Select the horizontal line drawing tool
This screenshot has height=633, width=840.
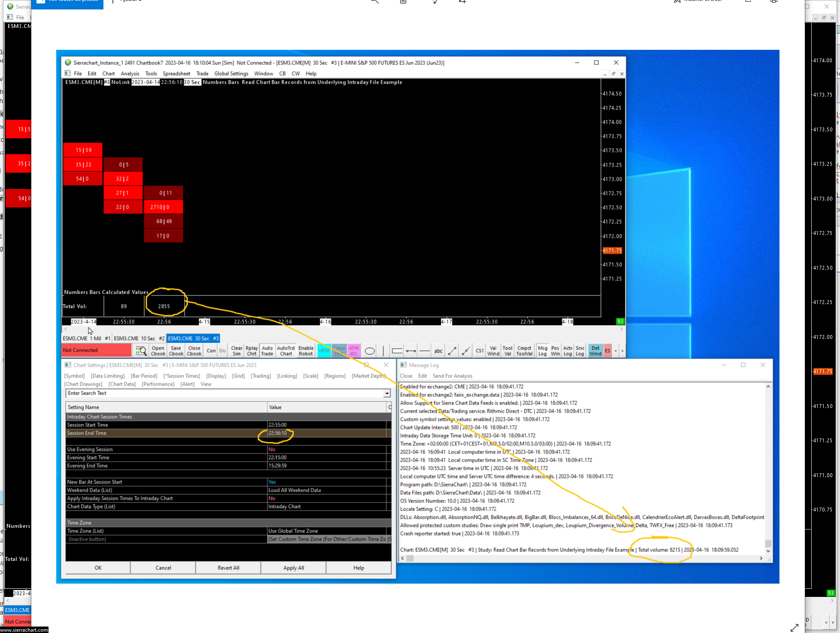coord(425,351)
